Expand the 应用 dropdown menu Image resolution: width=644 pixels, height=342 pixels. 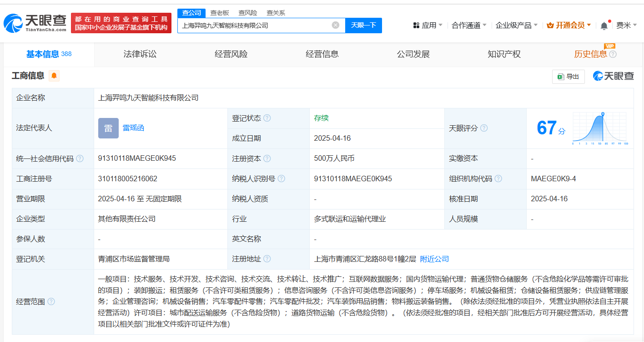(428, 26)
